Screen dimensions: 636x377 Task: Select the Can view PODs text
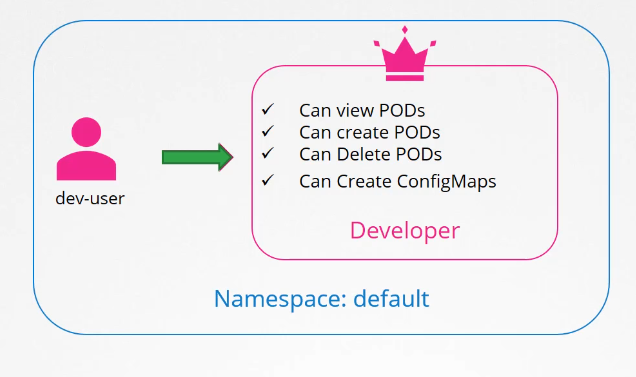tap(362, 110)
